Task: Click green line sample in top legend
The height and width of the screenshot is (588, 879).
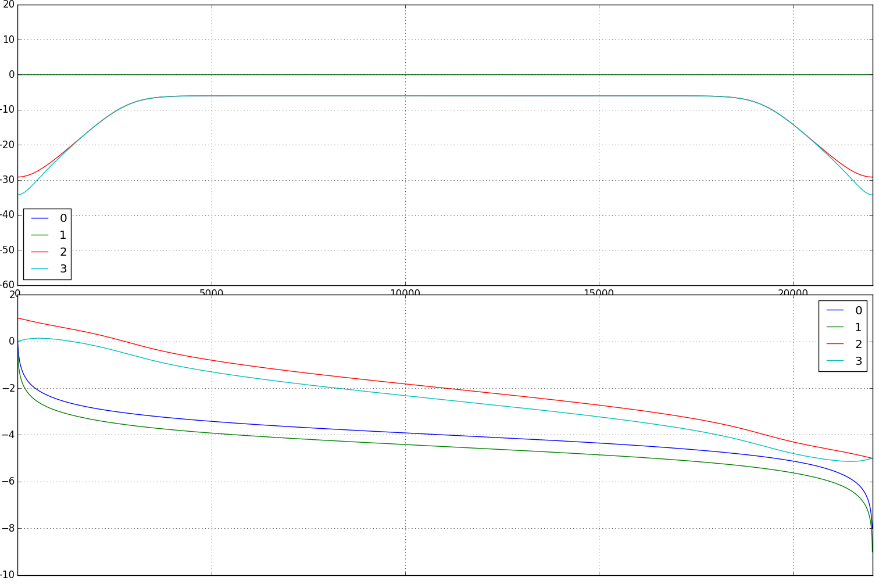Action: (40, 235)
